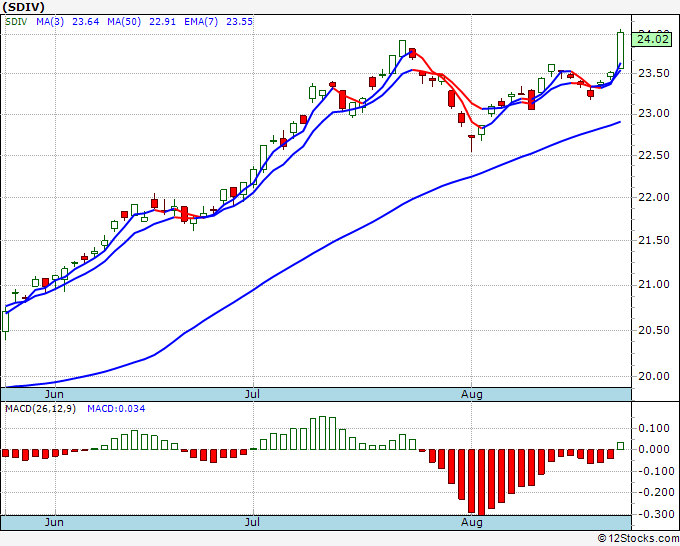
Task: Click the MA(50) value 22.91
Action: [x=162, y=21]
